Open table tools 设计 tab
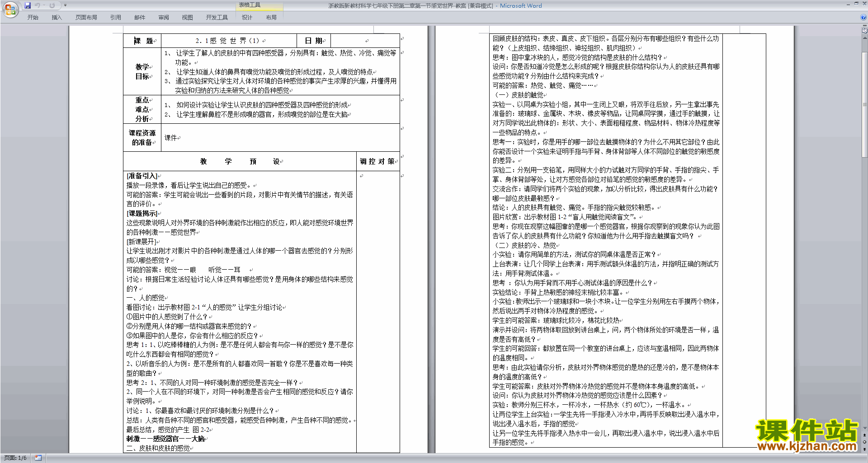Viewport: 868px width, 463px height. 247,18
